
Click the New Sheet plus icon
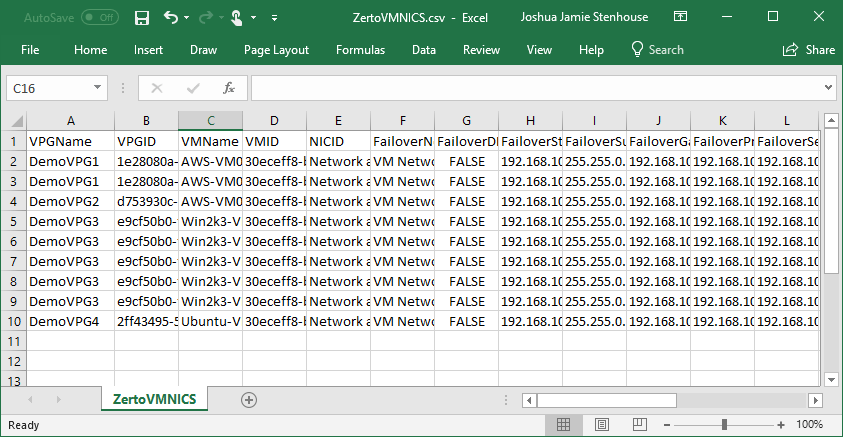pos(249,400)
